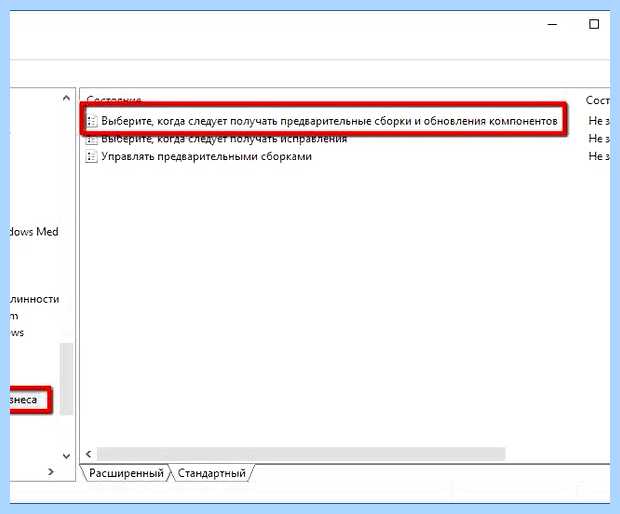Click policy list horizontal scroll left arrow
The height and width of the screenshot is (514, 620).
click(89, 454)
